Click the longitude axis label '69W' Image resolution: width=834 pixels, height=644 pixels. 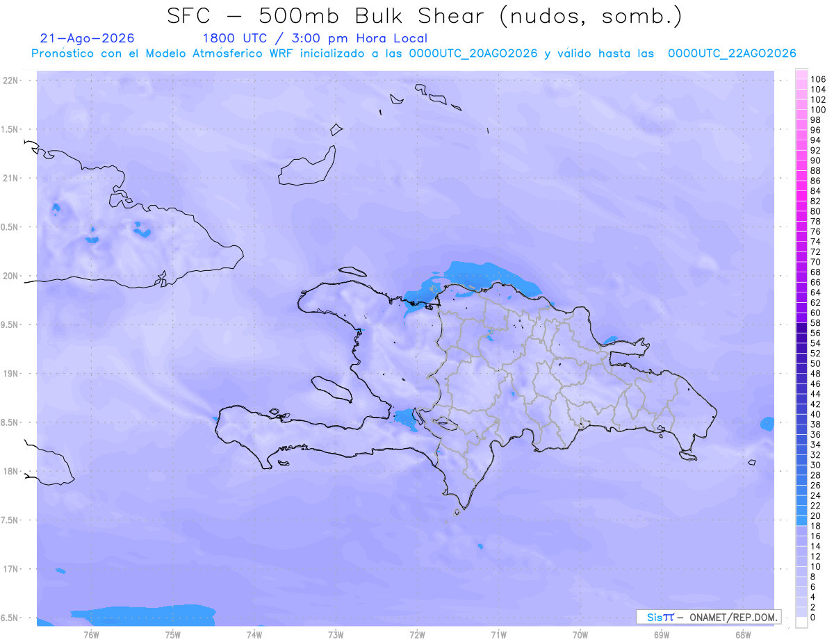pos(662,635)
